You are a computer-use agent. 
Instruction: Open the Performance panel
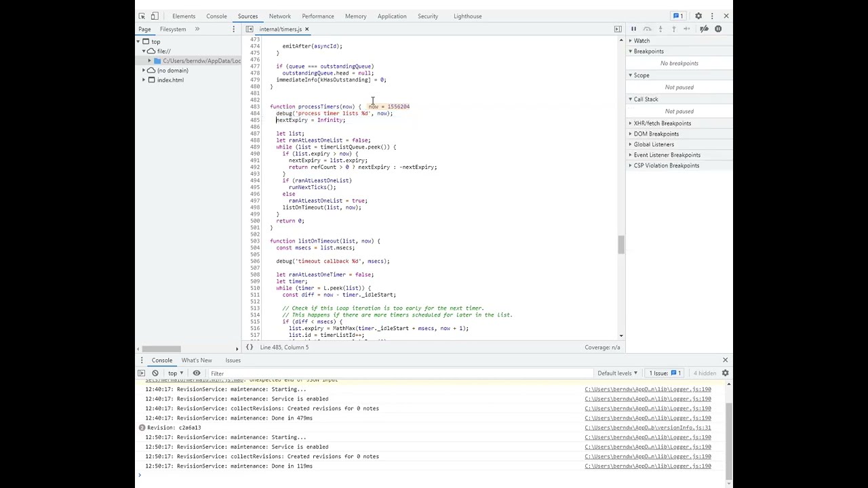(318, 16)
